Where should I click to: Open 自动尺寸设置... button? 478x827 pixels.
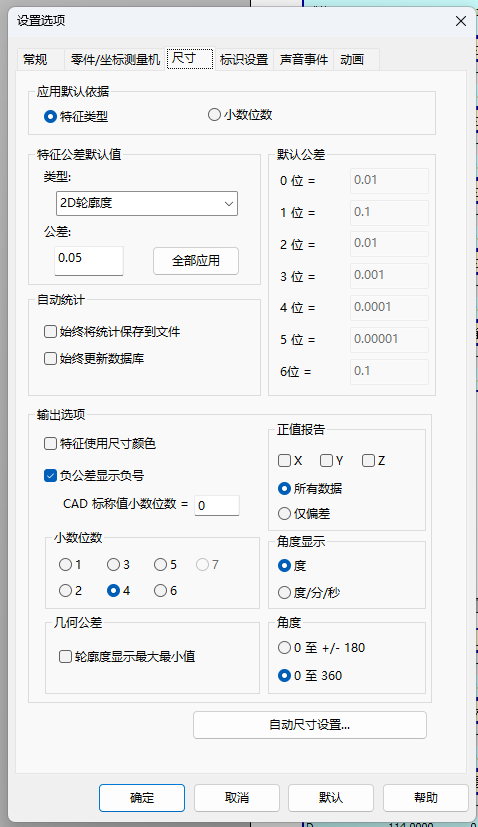point(310,725)
